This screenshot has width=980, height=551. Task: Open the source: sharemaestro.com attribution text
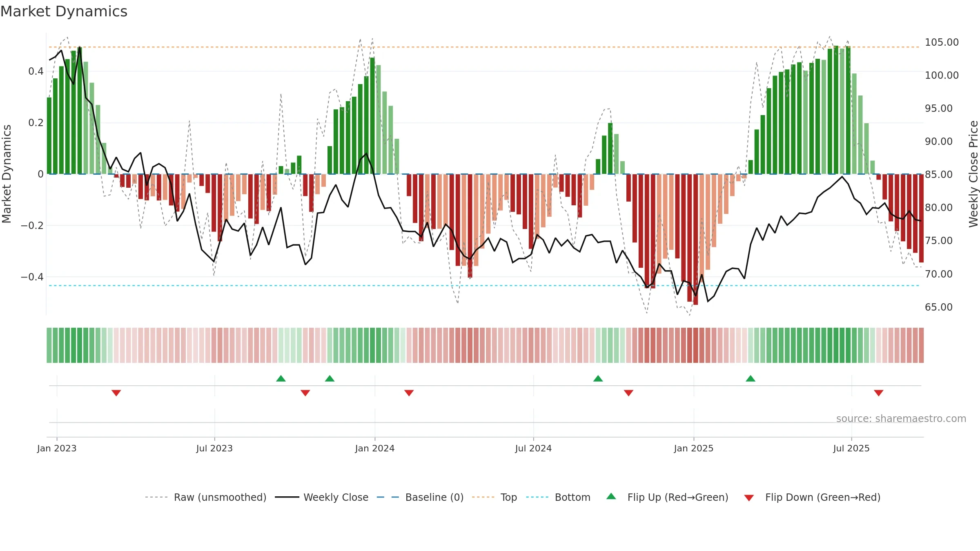(x=901, y=419)
